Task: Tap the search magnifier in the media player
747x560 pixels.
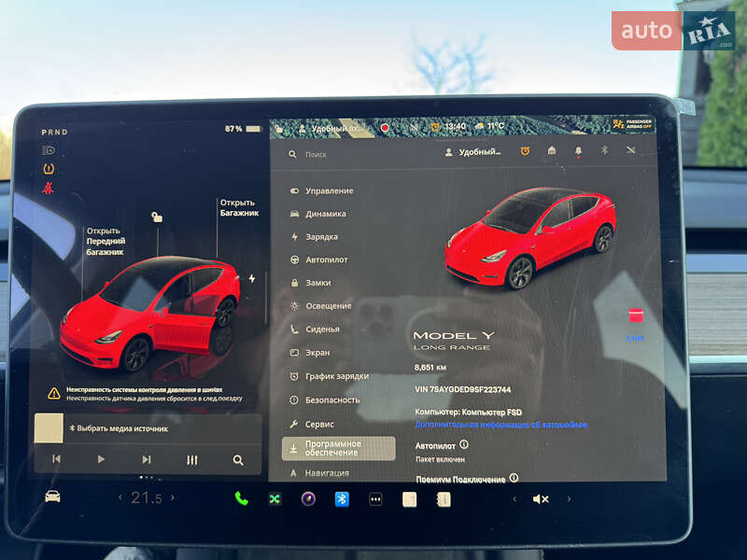Action: coord(238,460)
